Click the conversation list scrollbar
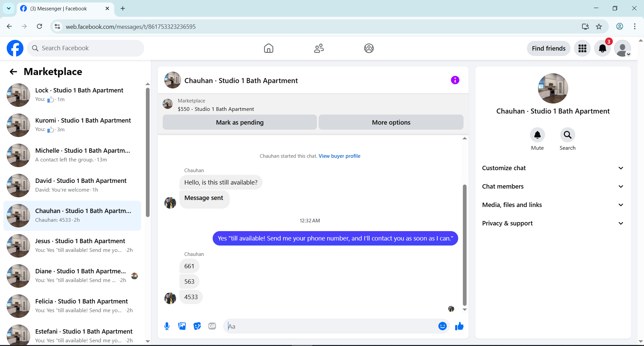This screenshot has height=346, width=644. 148,152
